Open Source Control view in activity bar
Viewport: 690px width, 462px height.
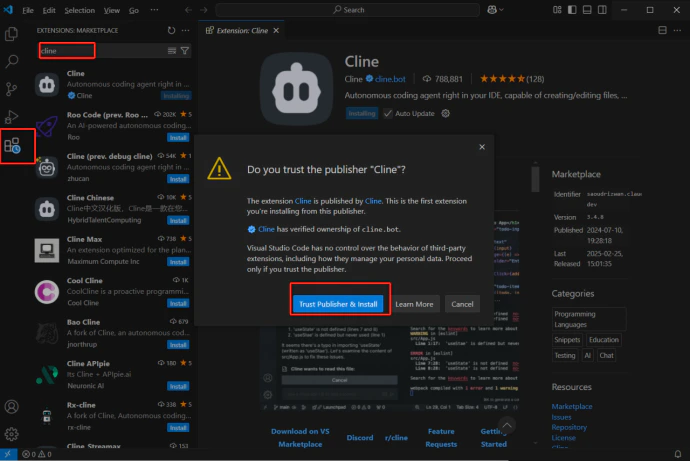click(11, 89)
